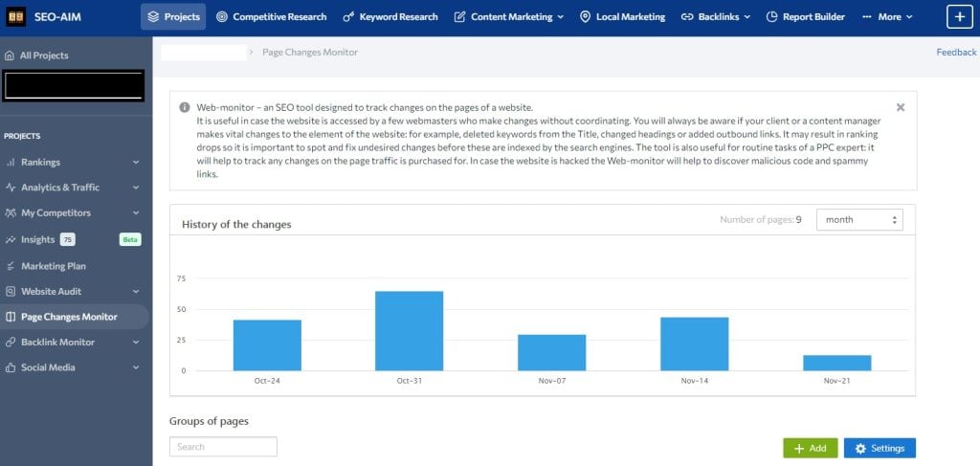Click the Nov-07 chart bar
Viewport: 980px width, 466px height.
coord(552,353)
